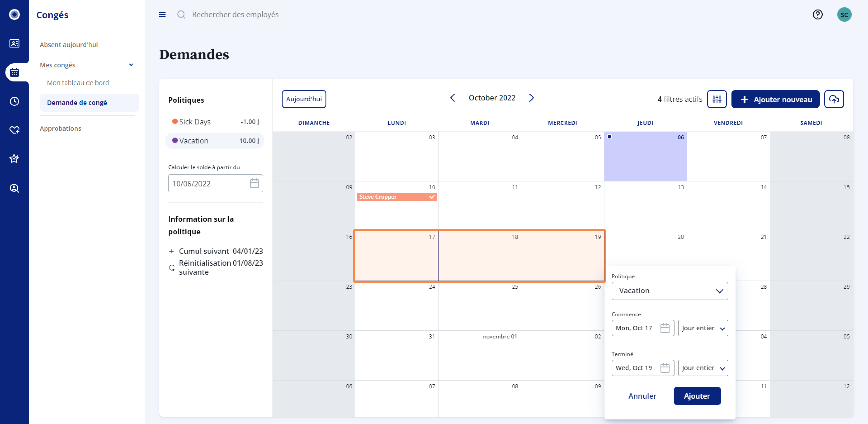868x424 pixels.
Task: Select calendar day 24
Action: [x=397, y=306]
